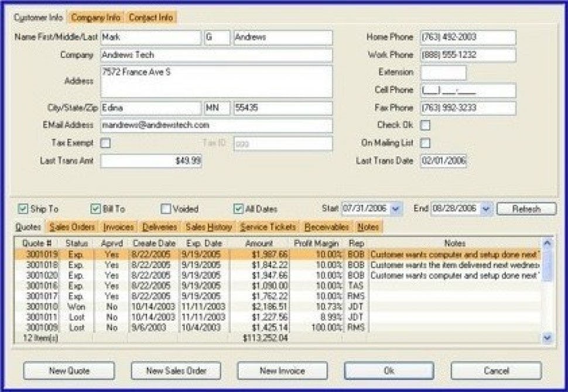
Task: Select the Won quote row 3001010
Action: 278,307
